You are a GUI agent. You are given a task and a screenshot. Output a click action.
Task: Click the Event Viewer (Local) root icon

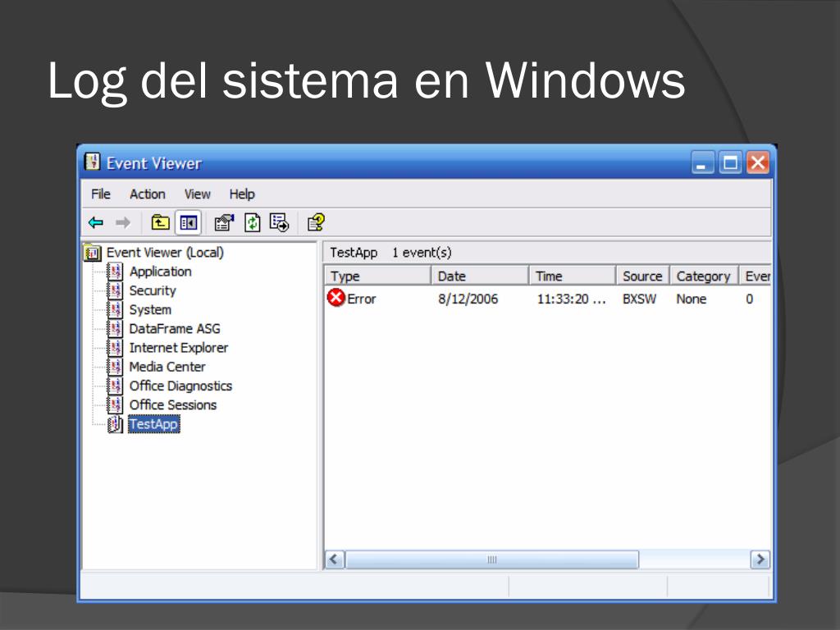(x=92, y=253)
